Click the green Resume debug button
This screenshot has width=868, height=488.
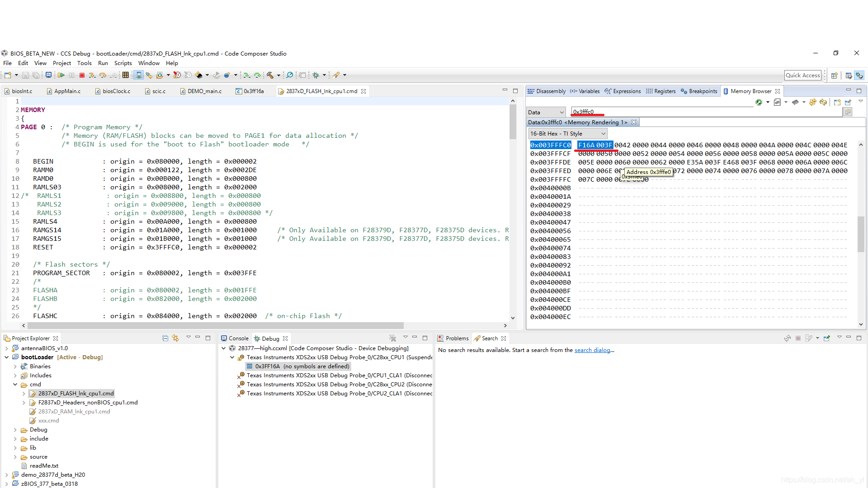[61, 75]
